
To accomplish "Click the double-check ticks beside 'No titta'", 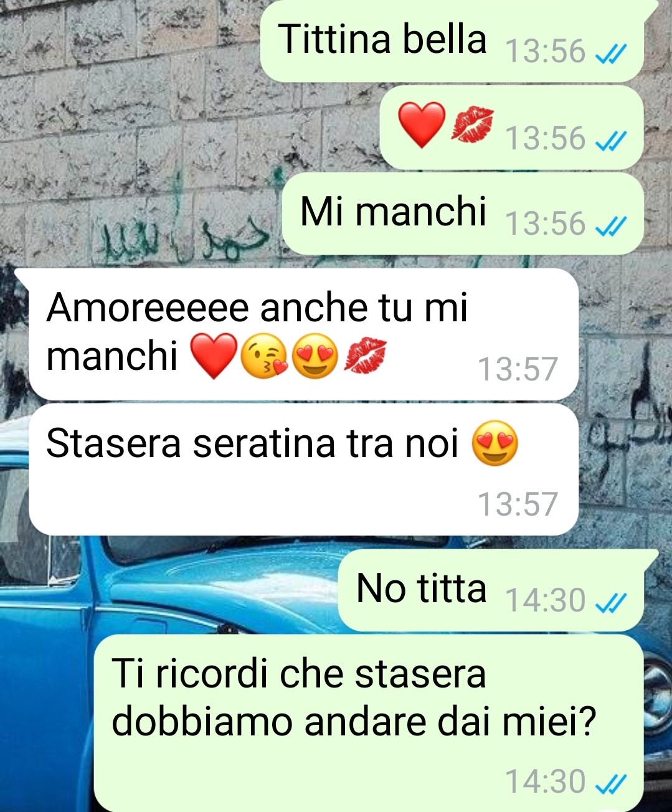I will [610, 603].
